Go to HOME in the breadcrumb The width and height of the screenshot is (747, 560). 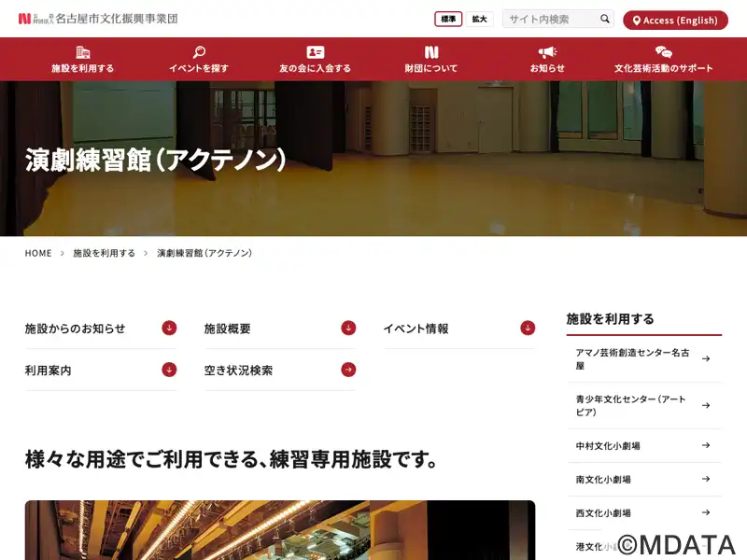pyautogui.click(x=38, y=253)
